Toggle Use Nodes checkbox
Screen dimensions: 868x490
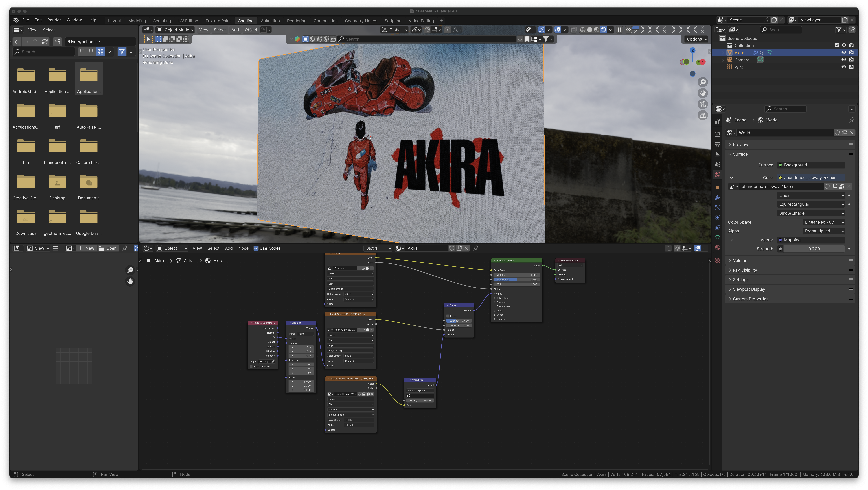[256, 248]
